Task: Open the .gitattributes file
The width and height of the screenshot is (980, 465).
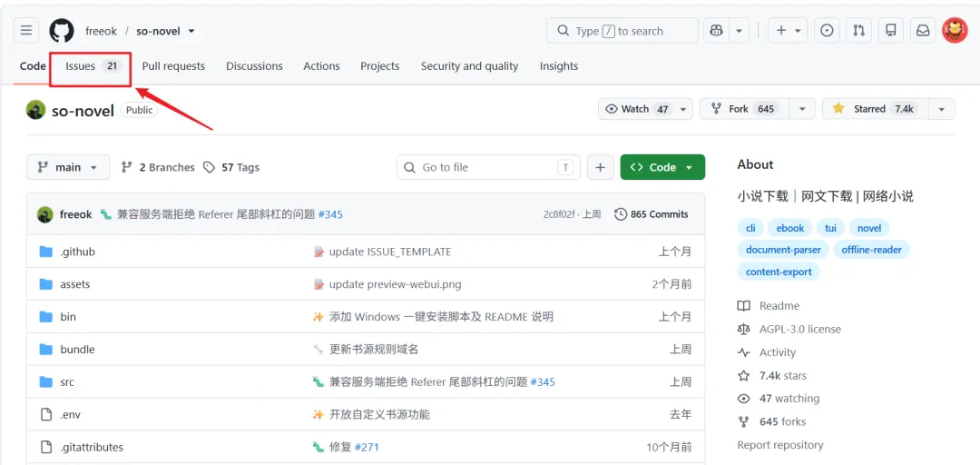Action: click(92, 447)
